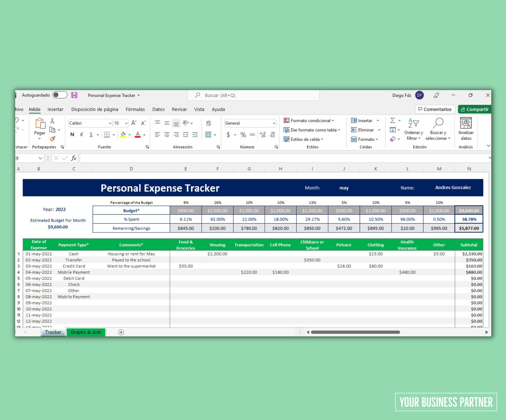Select the percent style icon
Image resolution: width=506 pixels, height=420 pixels.
point(242,135)
